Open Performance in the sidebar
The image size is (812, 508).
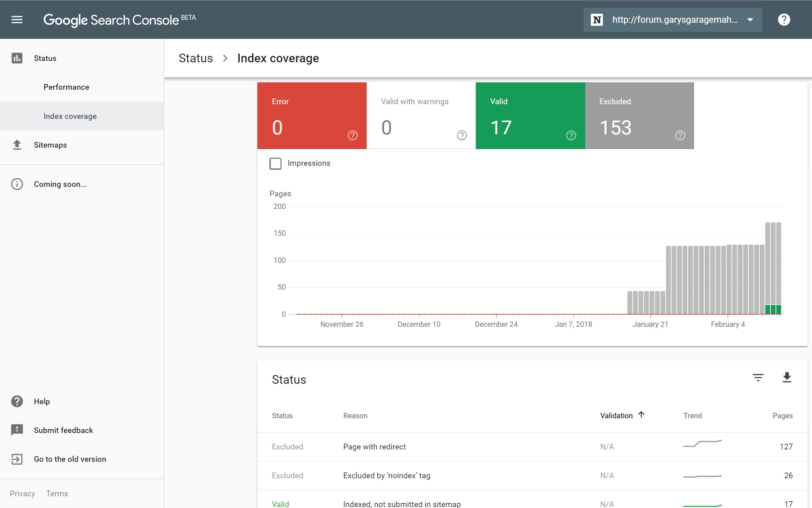pyautogui.click(x=66, y=87)
